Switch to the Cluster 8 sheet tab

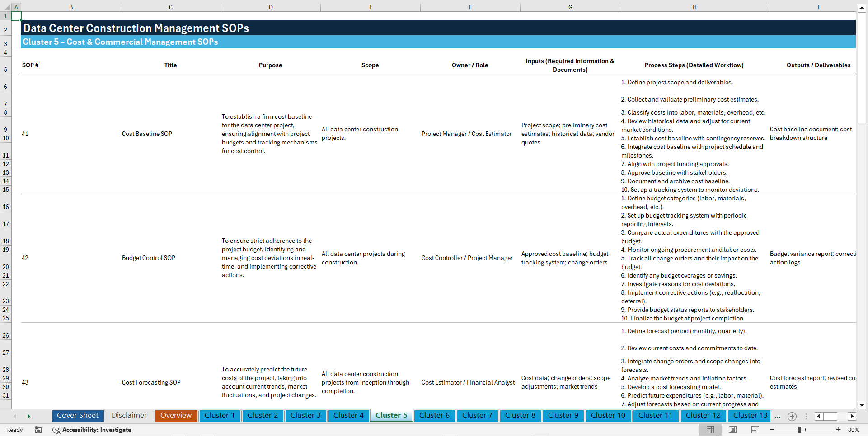(520, 416)
